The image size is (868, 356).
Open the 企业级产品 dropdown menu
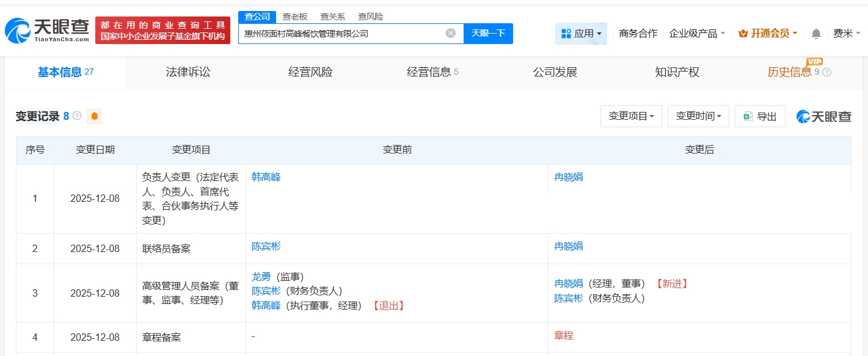[697, 34]
